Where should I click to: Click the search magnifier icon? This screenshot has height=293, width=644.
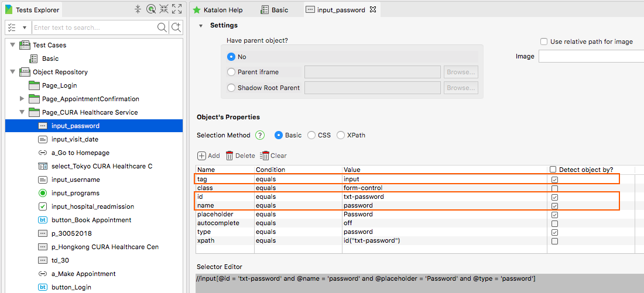coord(162,27)
